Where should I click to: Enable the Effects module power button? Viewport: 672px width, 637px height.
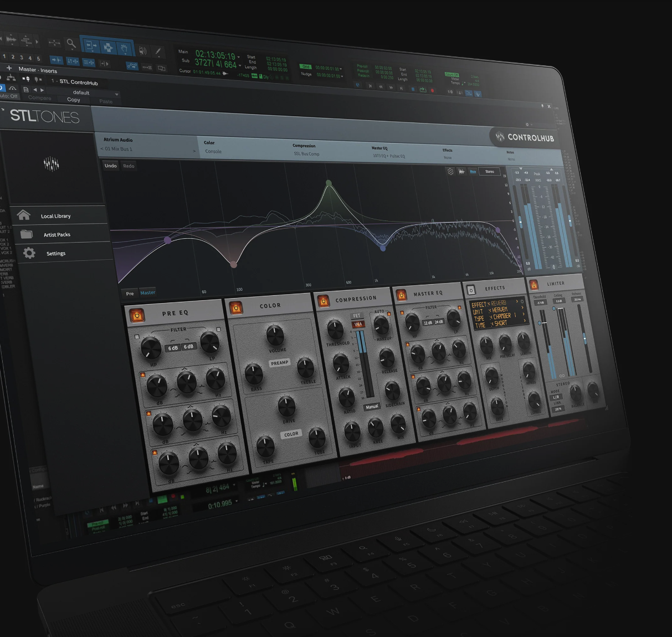tap(471, 290)
